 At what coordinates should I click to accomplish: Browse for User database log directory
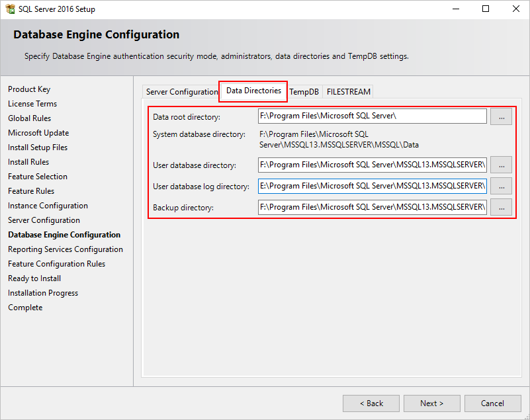(x=501, y=186)
